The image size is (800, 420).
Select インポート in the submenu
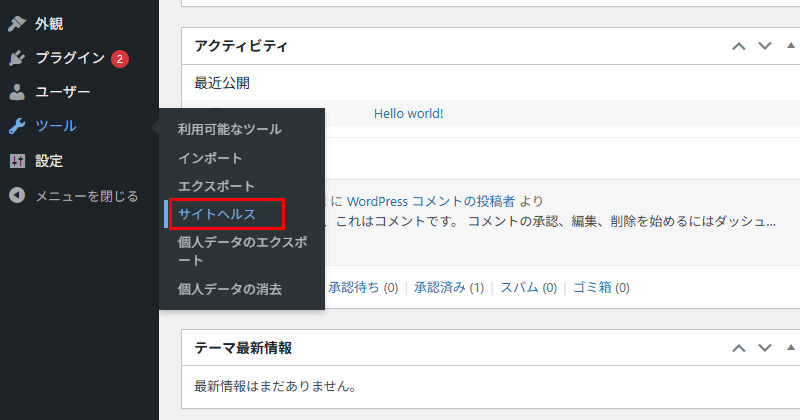[x=210, y=158]
